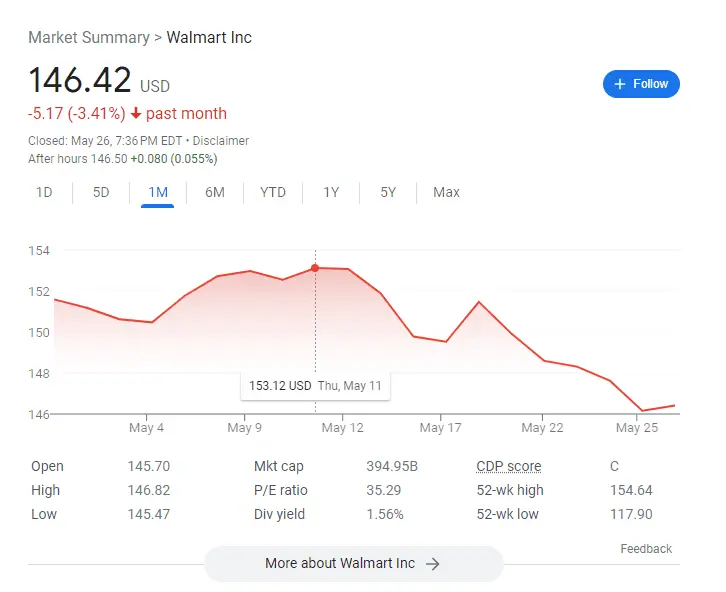Show the Max range chart
This screenshot has height=592, width=726.
[446, 192]
